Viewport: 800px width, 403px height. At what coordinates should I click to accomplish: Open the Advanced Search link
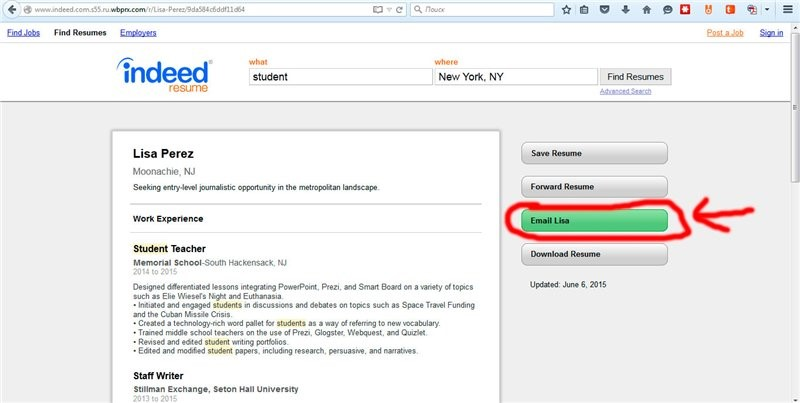(625, 91)
